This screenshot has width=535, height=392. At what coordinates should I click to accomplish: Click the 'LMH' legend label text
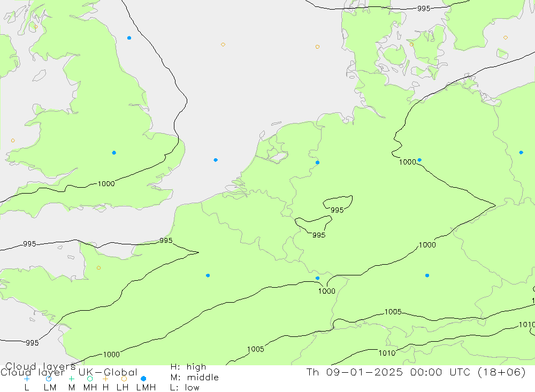coord(146,388)
